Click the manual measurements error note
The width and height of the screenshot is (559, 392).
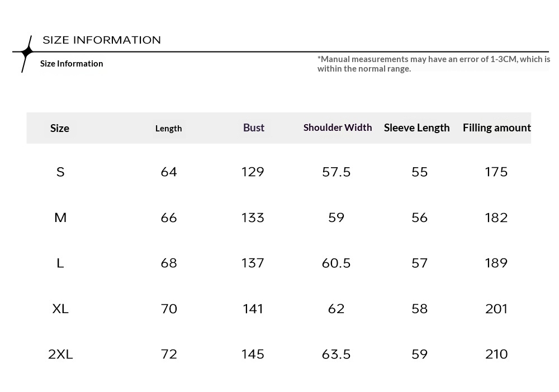(433, 64)
